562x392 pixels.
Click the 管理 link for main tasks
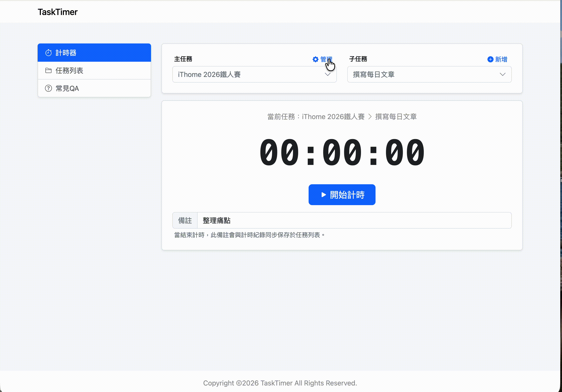tap(322, 59)
